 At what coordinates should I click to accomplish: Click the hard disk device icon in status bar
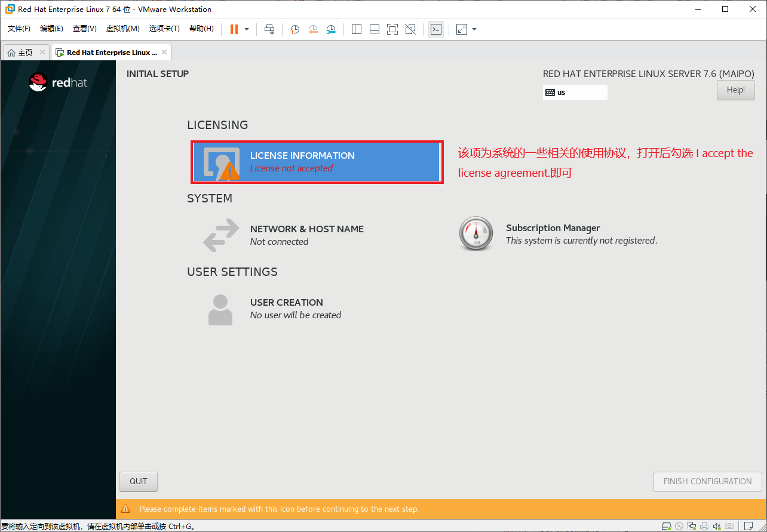pyautogui.click(x=666, y=526)
